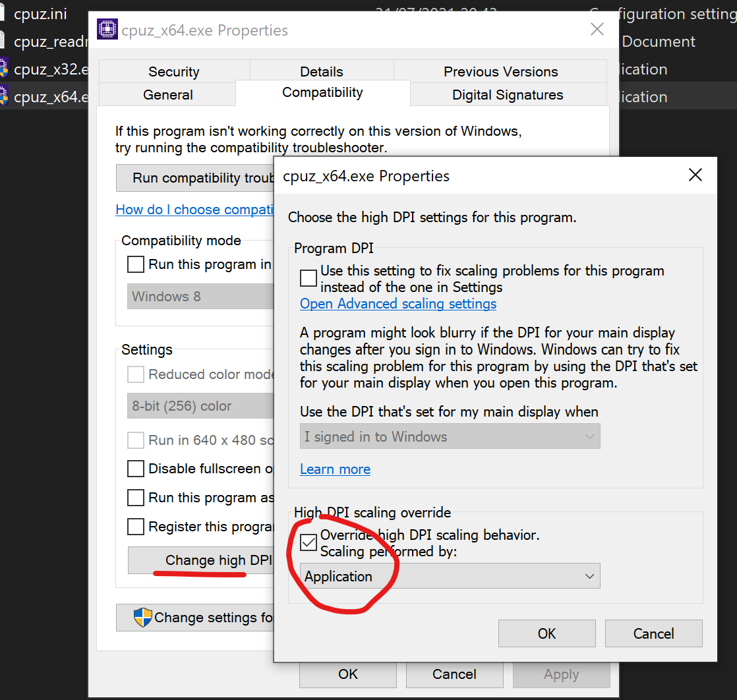Click the Learn more link

click(x=335, y=469)
